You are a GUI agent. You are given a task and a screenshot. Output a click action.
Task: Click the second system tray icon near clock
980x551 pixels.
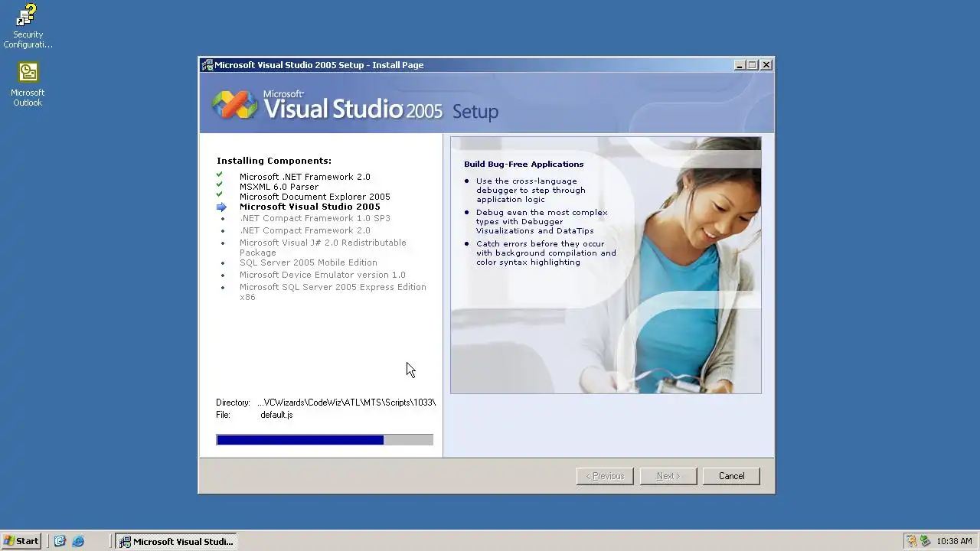pyautogui.click(x=925, y=541)
